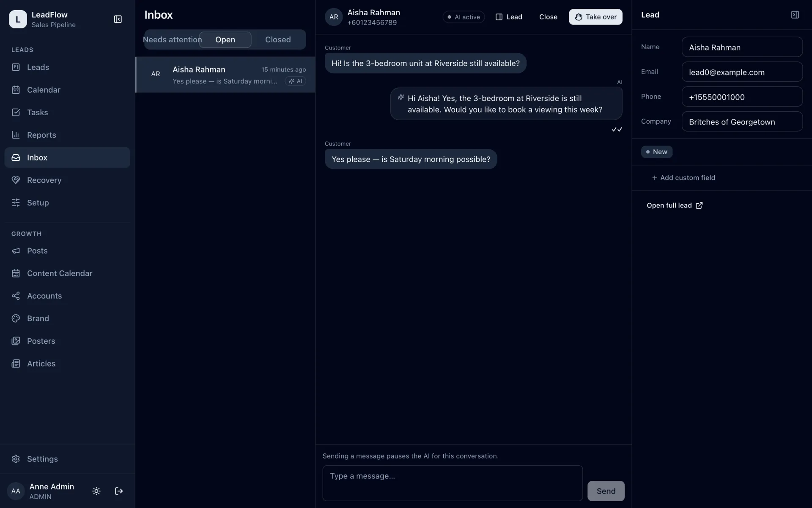The height and width of the screenshot is (508, 812).
Task: Collapse the Lead details panel
Action: (795, 15)
